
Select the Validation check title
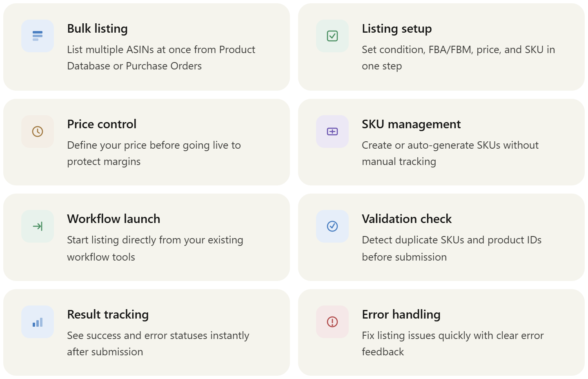407,219
